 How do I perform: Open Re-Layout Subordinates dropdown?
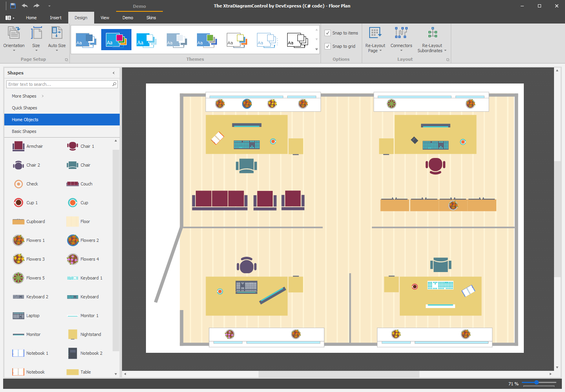point(432,48)
